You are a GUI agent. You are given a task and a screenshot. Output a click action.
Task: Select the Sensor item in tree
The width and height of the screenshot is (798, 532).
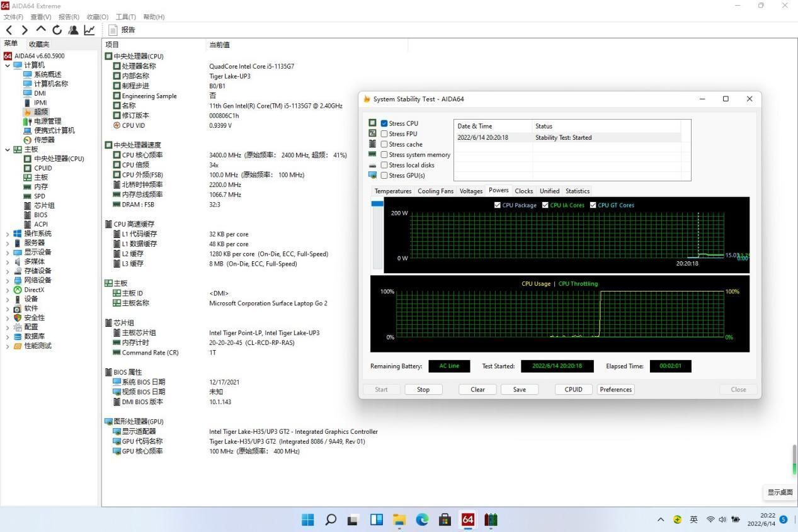coord(44,140)
